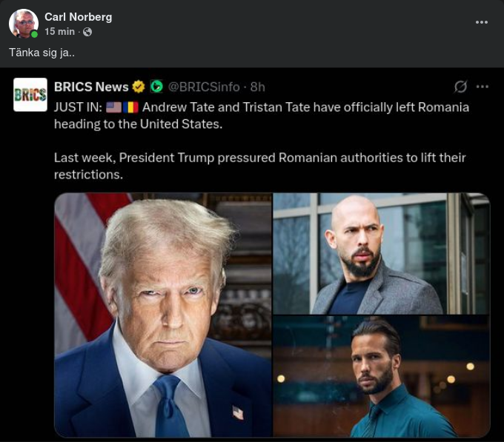Click the Carl Norberg name link
The height and width of the screenshot is (442, 504).
tap(78, 16)
